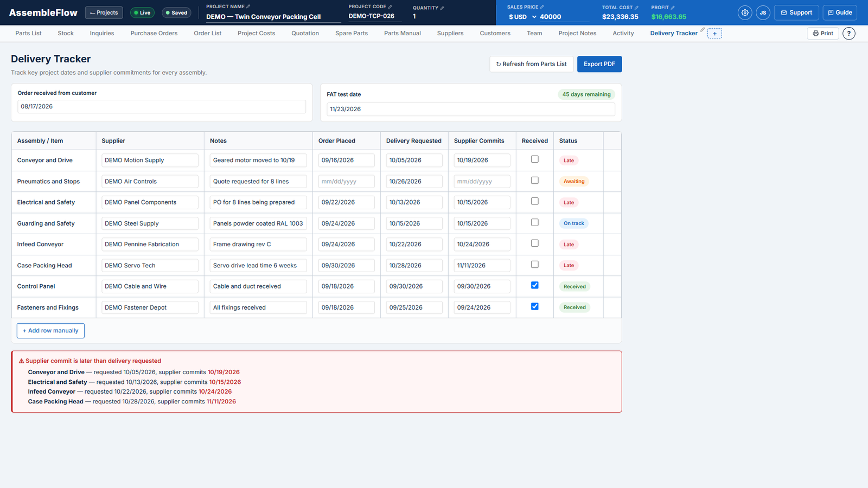The height and width of the screenshot is (488, 868).
Task: Open the Guide from the header
Action: click(x=840, y=12)
